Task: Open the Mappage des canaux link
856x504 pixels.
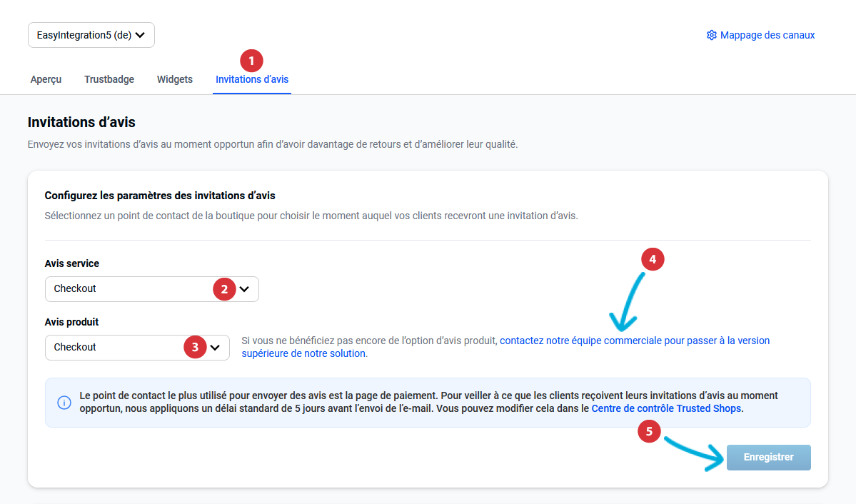Action: 767,35
